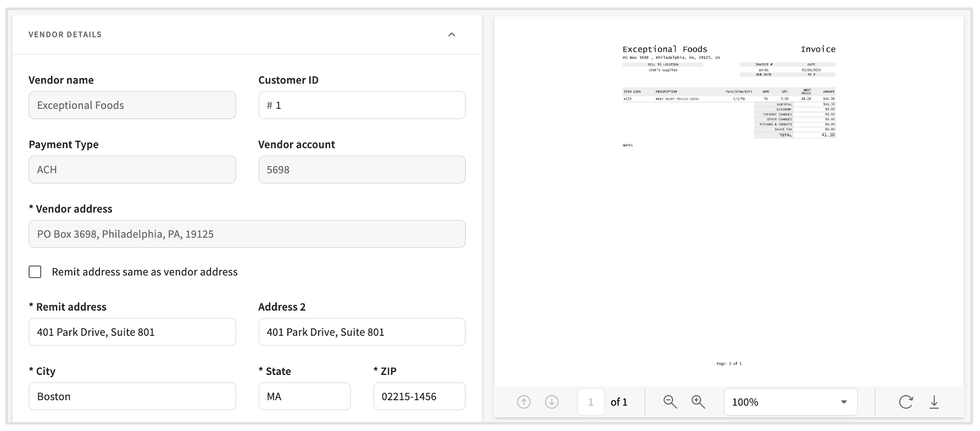Click the page number input box

tap(591, 402)
